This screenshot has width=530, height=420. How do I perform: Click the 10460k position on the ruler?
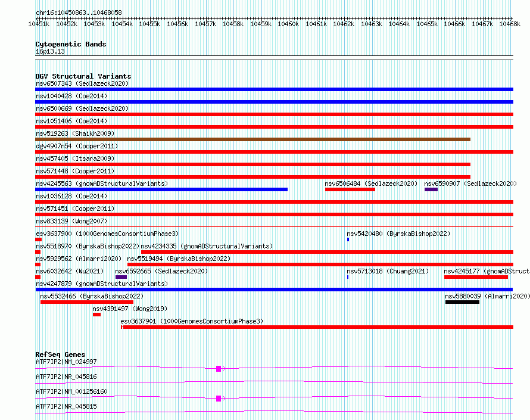click(288, 24)
